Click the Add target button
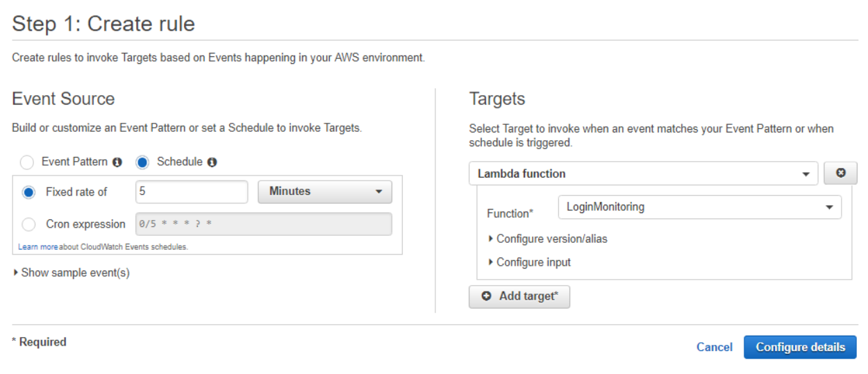Screen dimensions: 868x374 click(x=519, y=296)
